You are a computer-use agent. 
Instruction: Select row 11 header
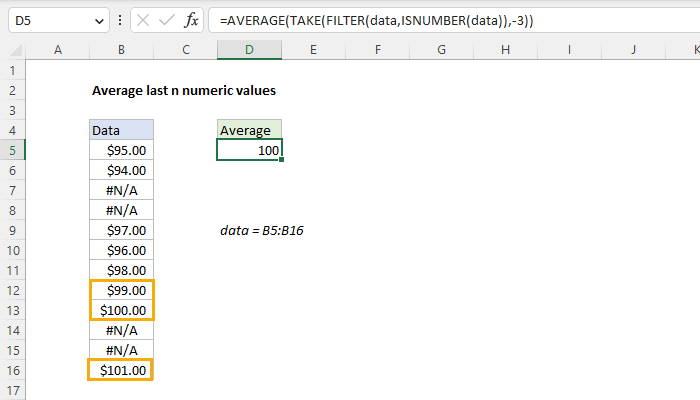[12, 271]
